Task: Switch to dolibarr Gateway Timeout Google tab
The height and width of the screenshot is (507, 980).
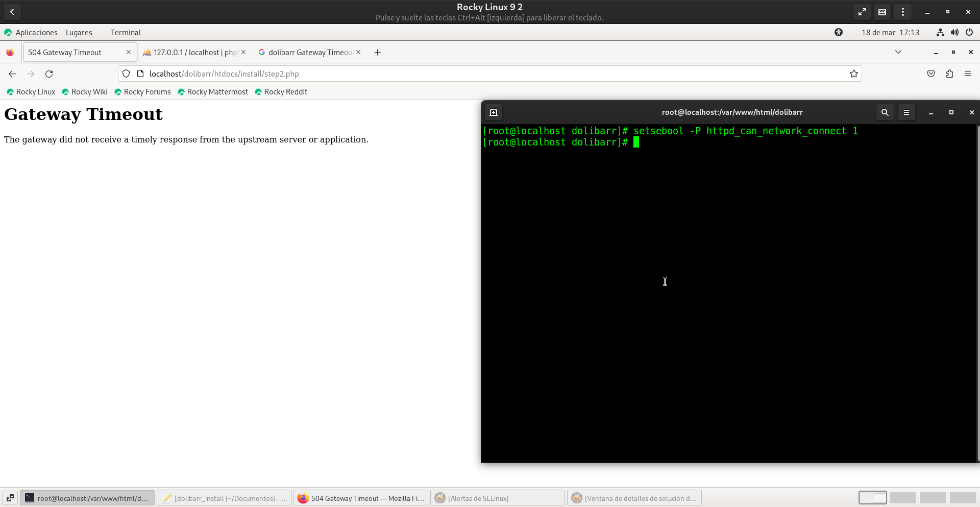Action: coord(307,53)
